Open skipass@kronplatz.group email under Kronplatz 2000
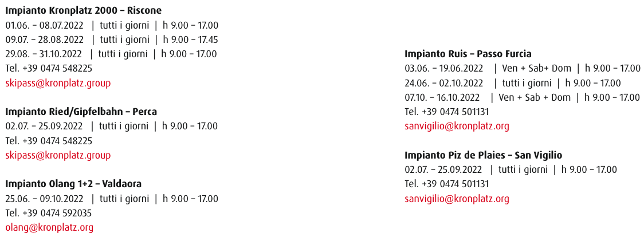The height and width of the screenshot is (241, 644). [x=58, y=84]
